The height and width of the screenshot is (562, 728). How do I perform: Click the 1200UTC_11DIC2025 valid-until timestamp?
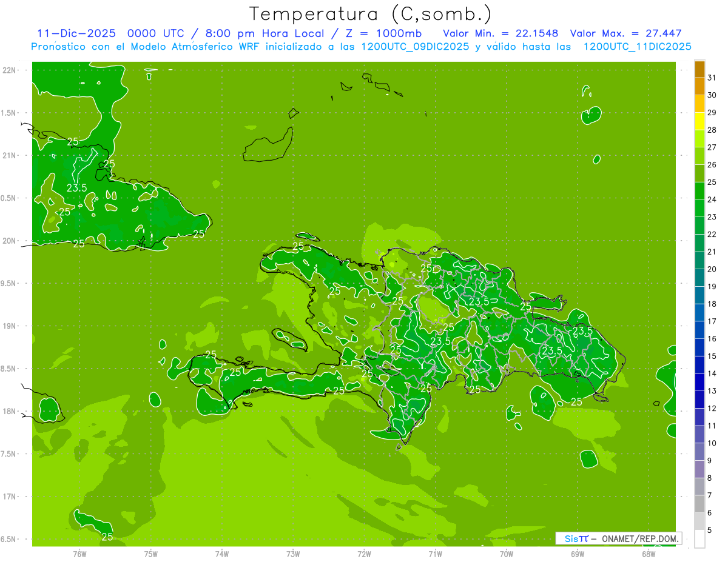(637, 47)
